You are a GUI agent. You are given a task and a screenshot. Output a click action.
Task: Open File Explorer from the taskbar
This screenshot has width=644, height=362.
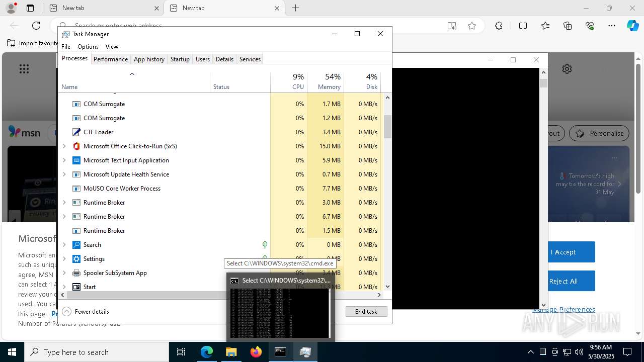(231, 352)
